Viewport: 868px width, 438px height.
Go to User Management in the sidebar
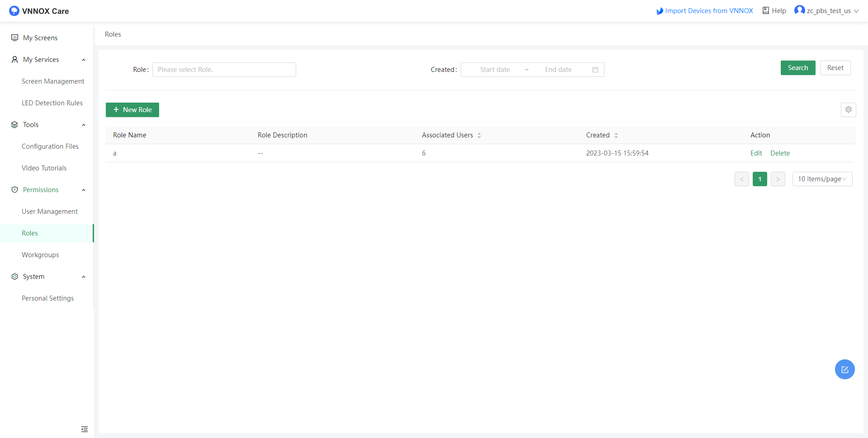click(x=50, y=212)
